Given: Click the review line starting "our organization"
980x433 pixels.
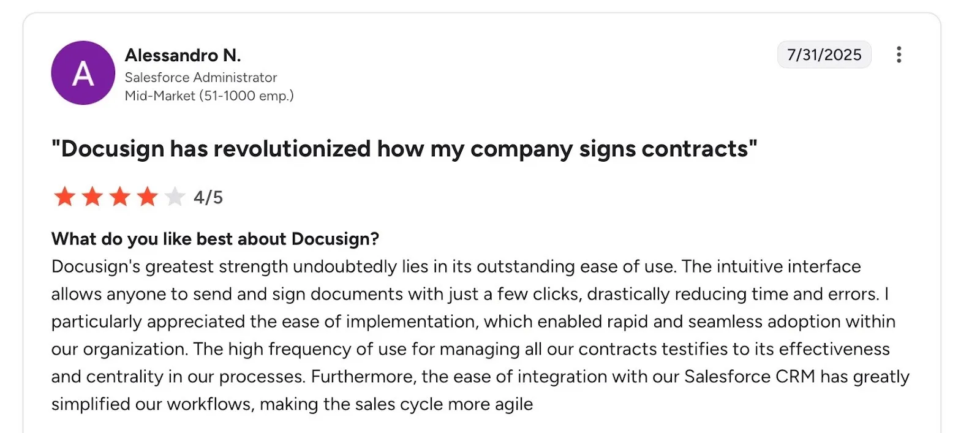Looking at the screenshot, I should 470,349.
